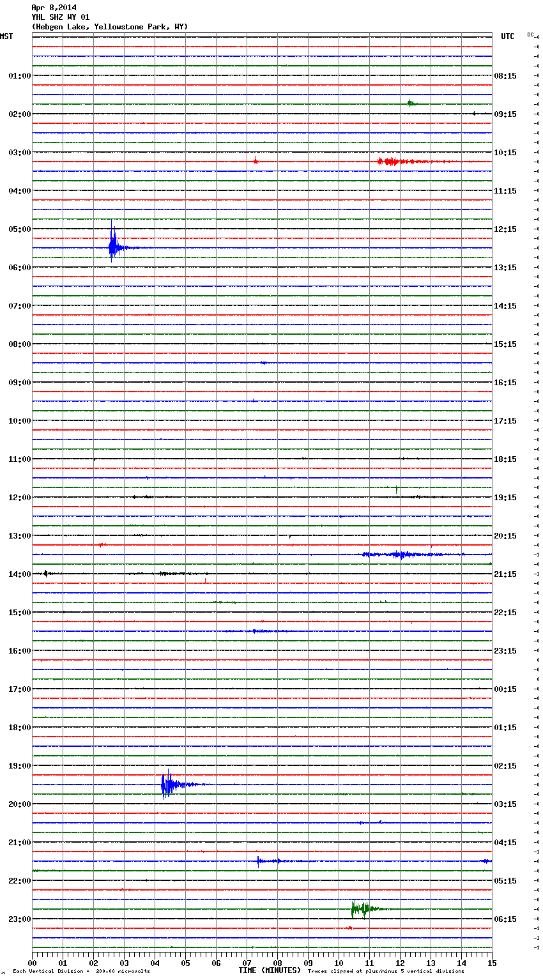The height and width of the screenshot is (980, 543).
Task: Click the "05:00" MST hour label
Action: [x=20, y=229]
